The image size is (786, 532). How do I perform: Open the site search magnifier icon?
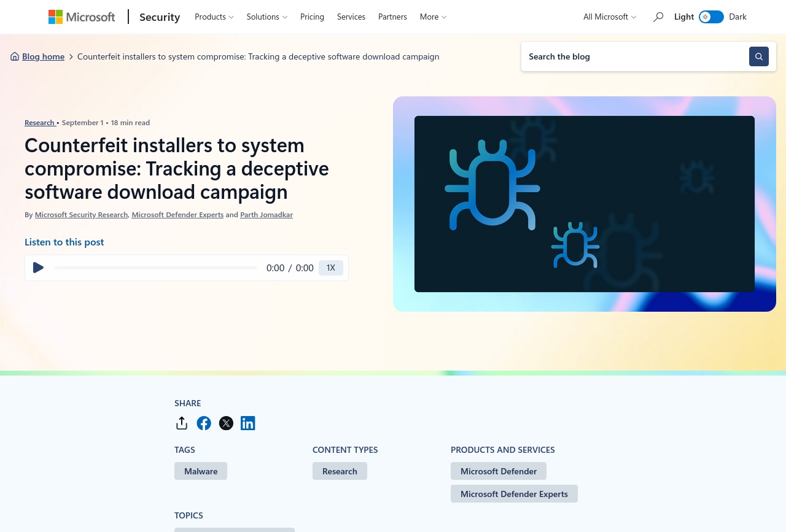(x=658, y=17)
